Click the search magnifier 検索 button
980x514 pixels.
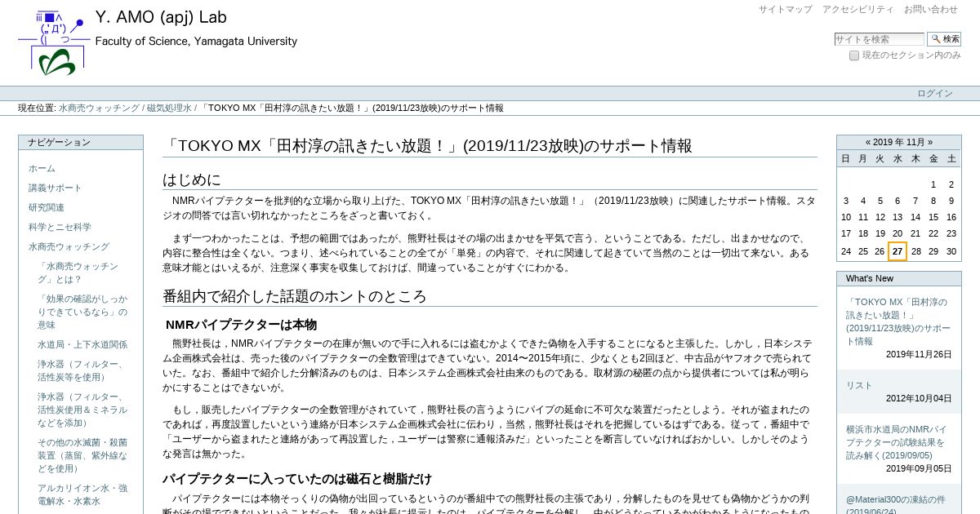(x=944, y=39)
